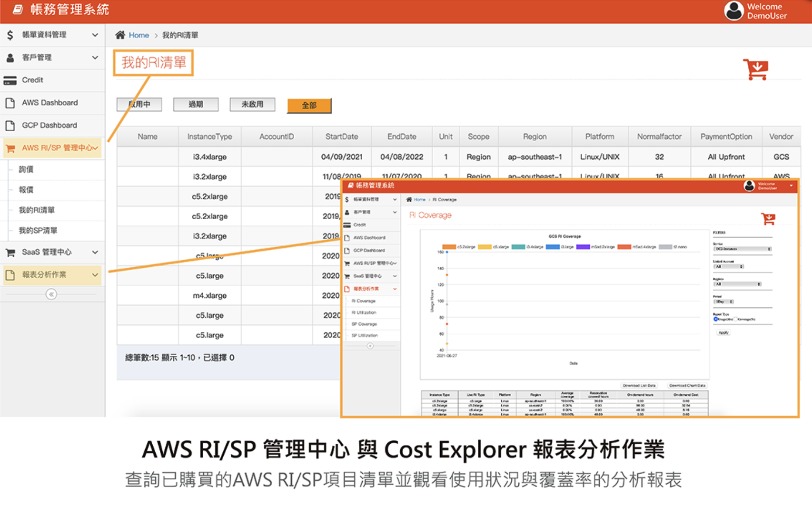The image size is (812, 507).
Task: Click the book logo icon in the main header
Action: [18, 9]
